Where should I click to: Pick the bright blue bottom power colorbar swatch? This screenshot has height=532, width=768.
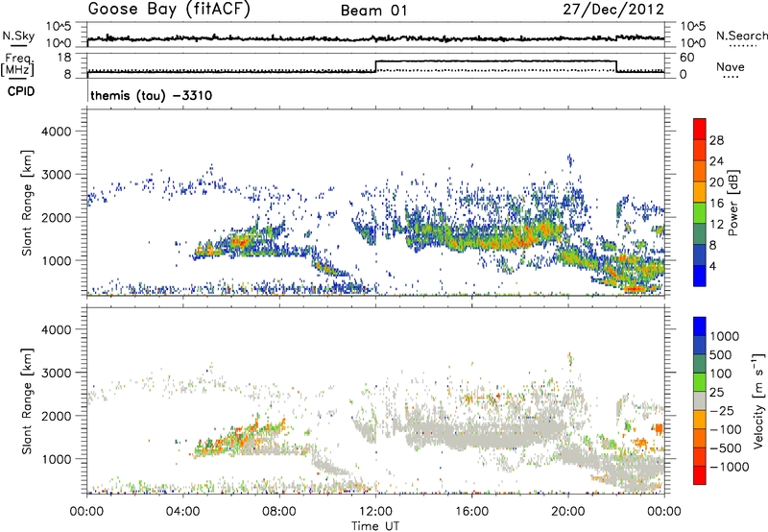click(700, 277)
